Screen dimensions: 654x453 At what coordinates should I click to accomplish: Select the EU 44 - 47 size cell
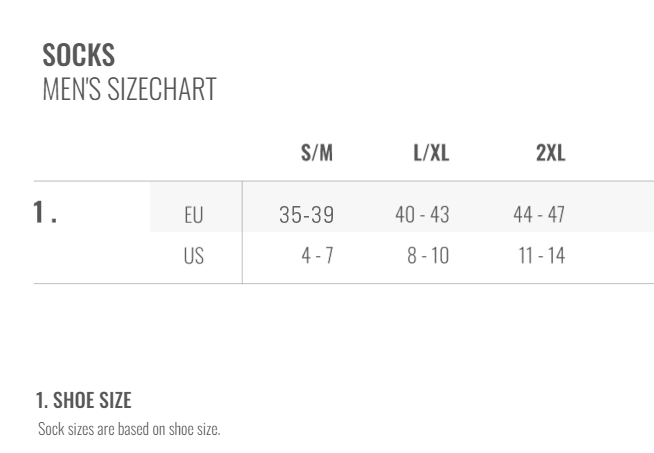(539, 214)
